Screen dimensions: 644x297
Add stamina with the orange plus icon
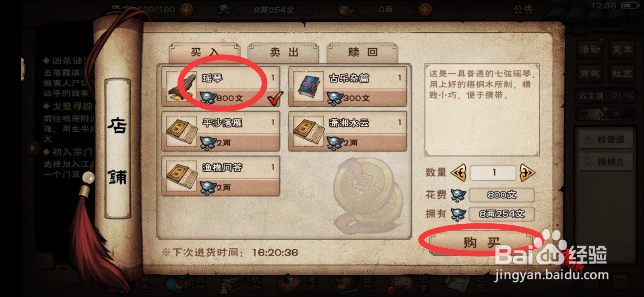(186, 9)
